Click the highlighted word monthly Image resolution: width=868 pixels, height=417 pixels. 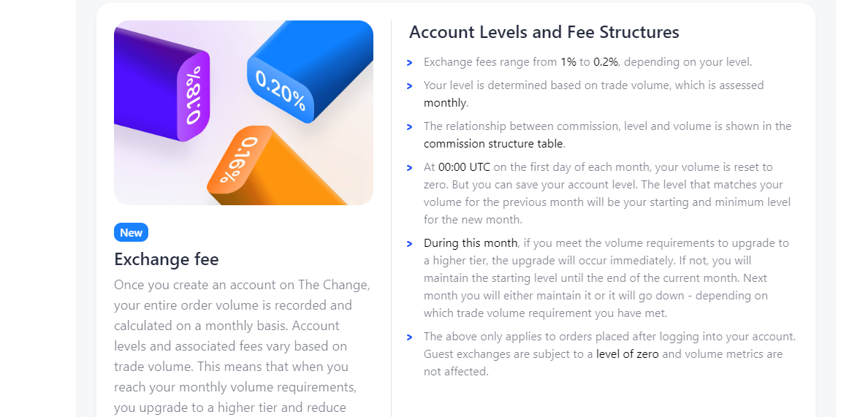(445, 103)
